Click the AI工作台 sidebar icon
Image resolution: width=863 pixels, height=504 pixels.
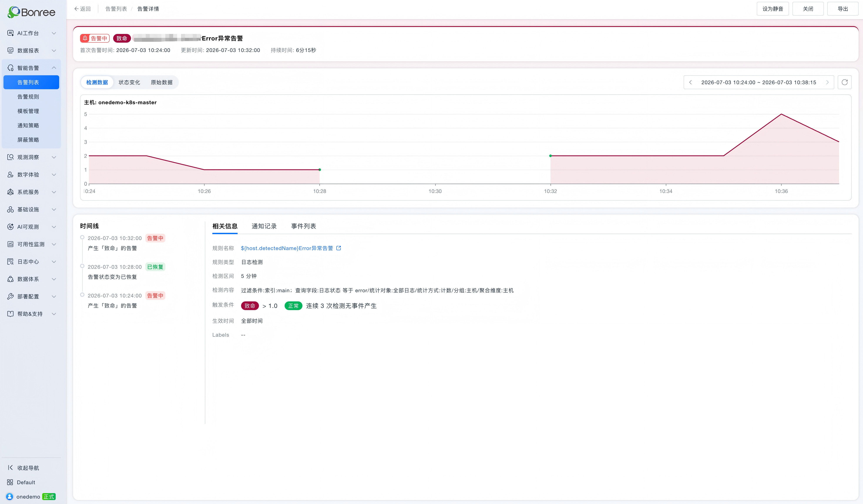coord(11,33)
